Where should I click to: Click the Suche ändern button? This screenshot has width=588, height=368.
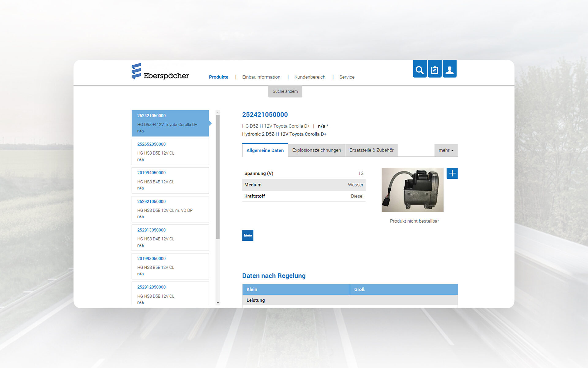click(285, 91)
